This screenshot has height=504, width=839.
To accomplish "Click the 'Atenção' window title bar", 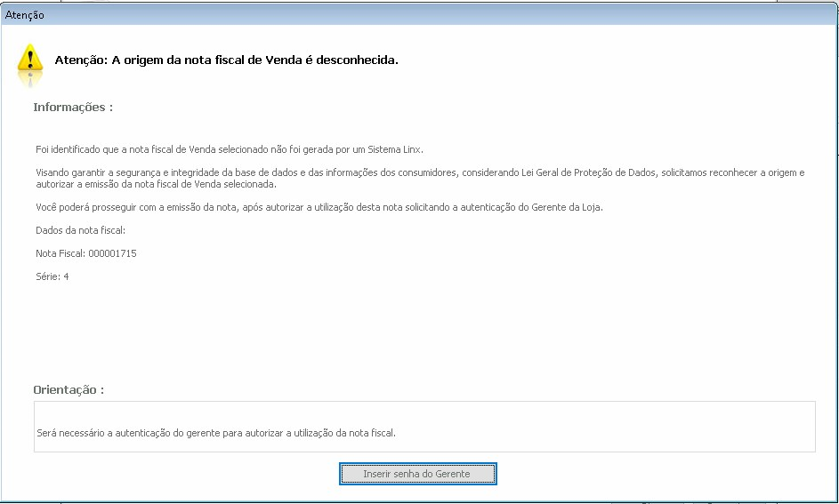I will 420,15.
